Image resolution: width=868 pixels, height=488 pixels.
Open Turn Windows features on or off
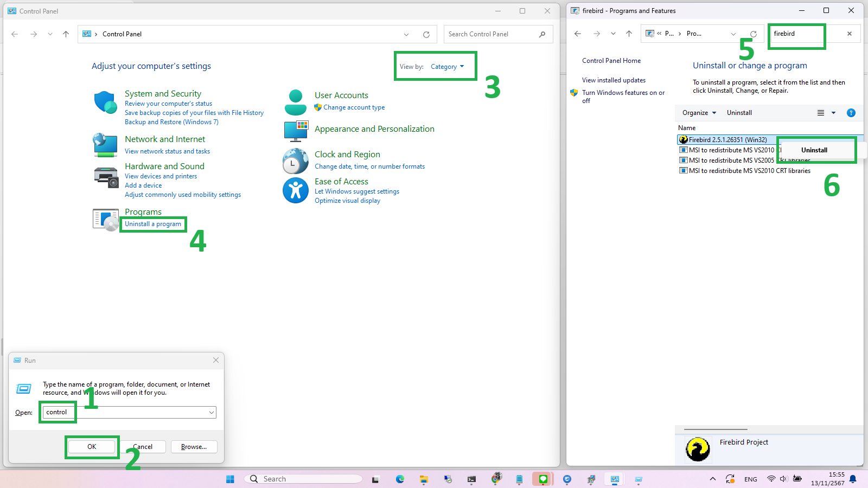click(x=623, y=97)
